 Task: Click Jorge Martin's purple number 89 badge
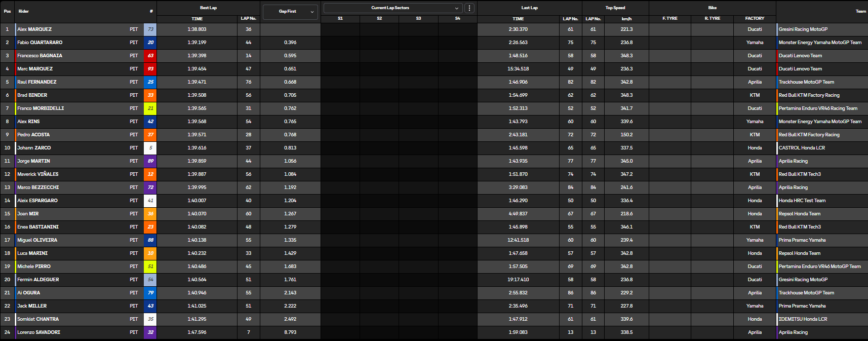[x=150, y=161]
